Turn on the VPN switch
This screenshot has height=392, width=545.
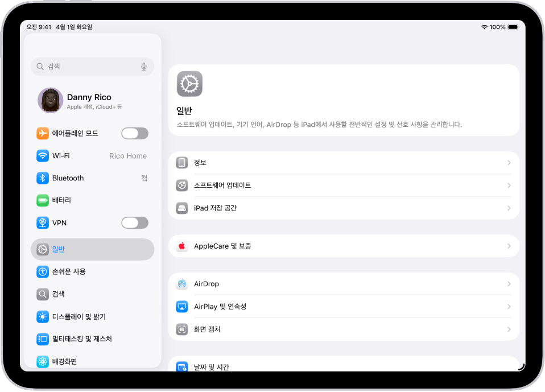click(135, 222)
